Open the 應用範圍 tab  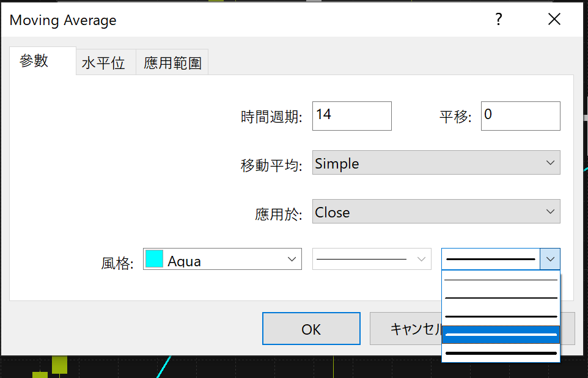[x=172, y=62]
